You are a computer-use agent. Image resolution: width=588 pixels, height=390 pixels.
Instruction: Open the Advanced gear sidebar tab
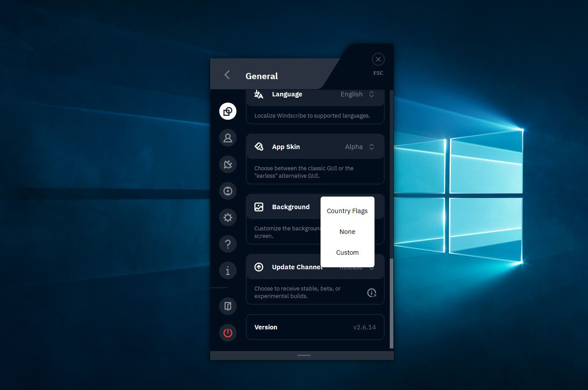(x=228, y=218)
